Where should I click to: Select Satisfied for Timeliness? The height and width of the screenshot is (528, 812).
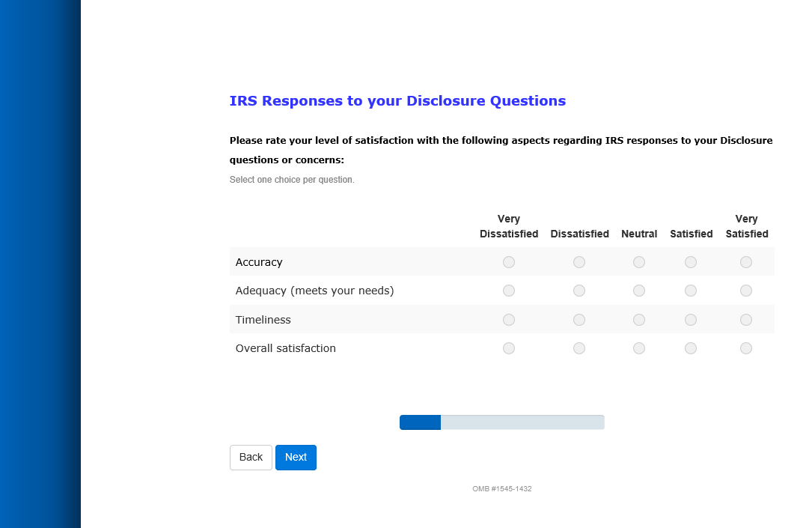[x=691, y=320]
